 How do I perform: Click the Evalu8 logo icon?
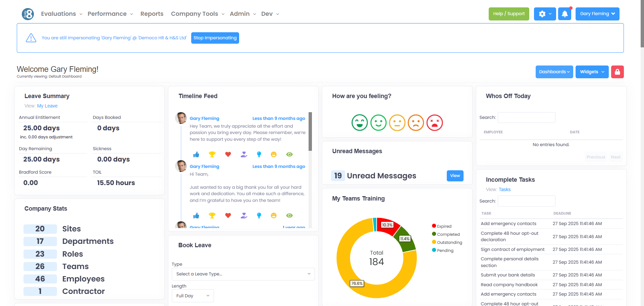[x=28, y=14]
